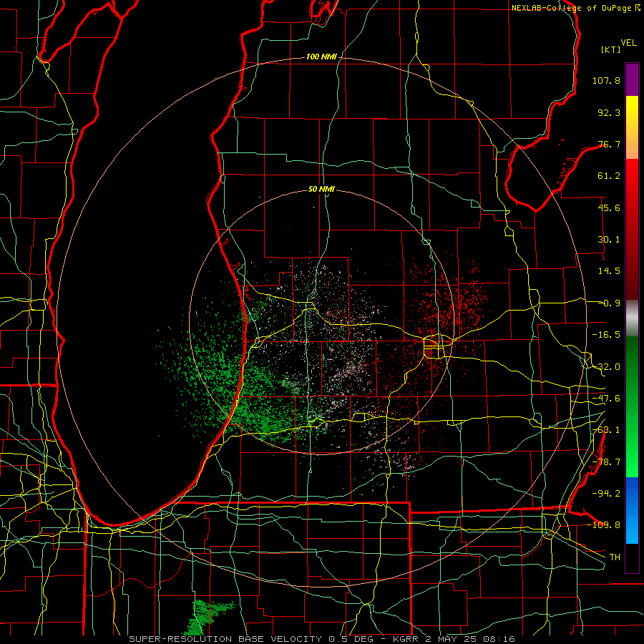Select the 61.2 value on the velocity scale
The width and height of the screenshot is (644, 644).
[x=609, y=176]
